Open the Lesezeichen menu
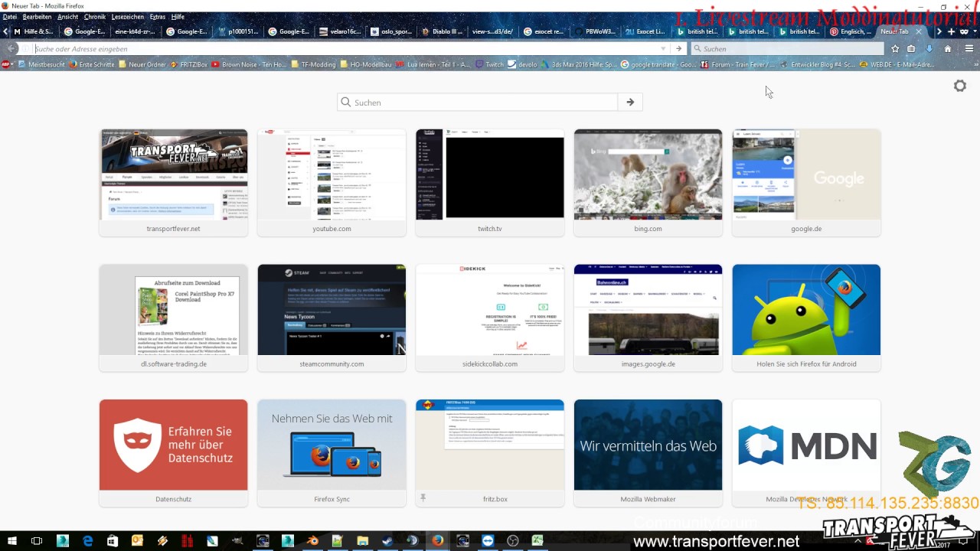The width and height of the screenshot is (980, 551). click(128, 16)
